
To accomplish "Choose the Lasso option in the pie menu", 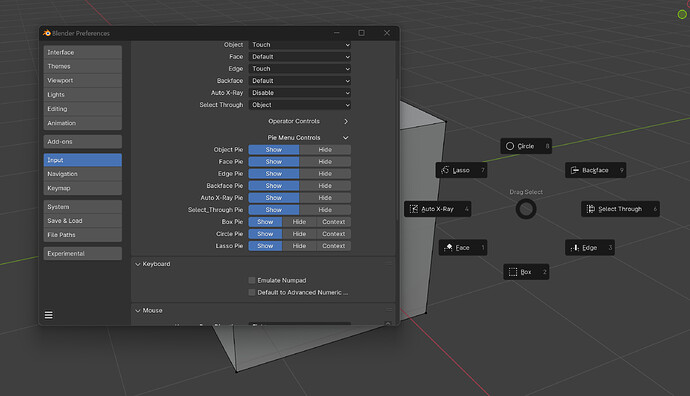I will pyautogui.click(x=461, y=170).
